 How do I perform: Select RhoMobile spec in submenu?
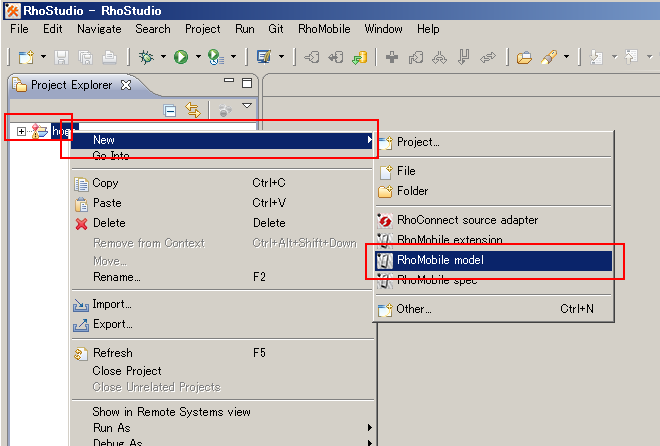tap(494, 280)
